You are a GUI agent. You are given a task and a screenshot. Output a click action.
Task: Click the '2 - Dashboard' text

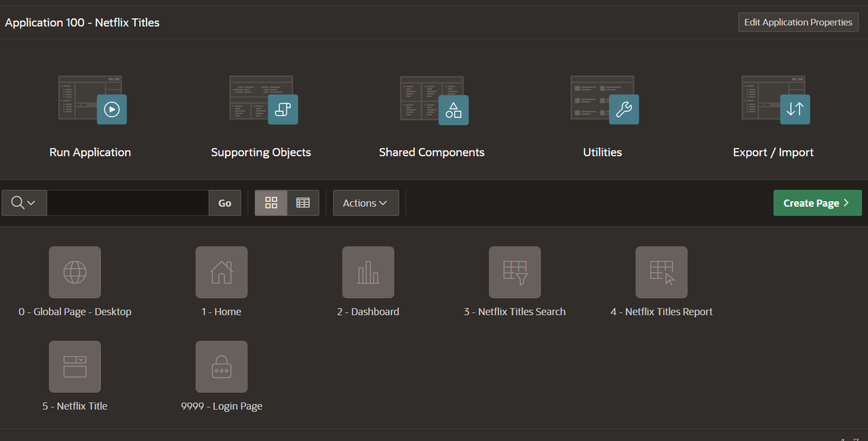point(368,312)
